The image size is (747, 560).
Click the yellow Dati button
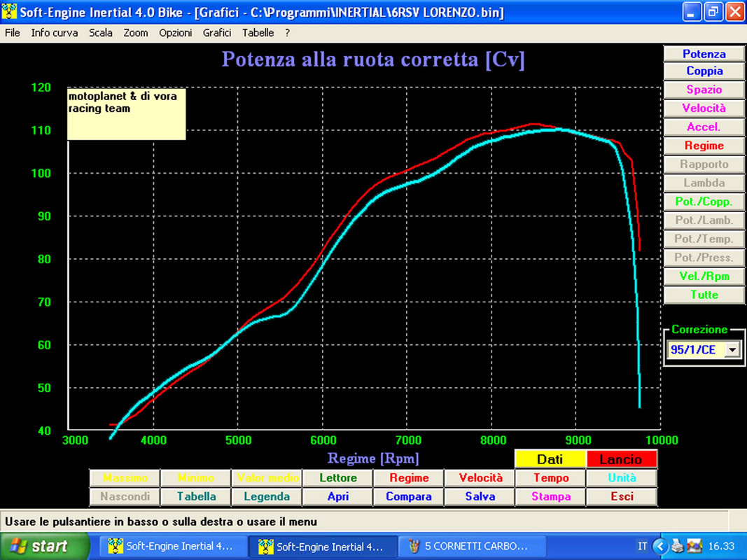click(x=550, y=459)
